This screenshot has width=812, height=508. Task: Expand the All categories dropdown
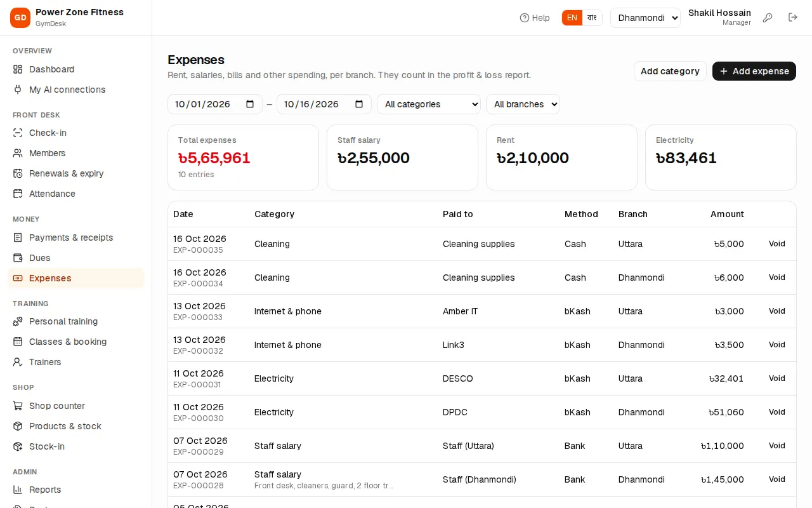click(429, 104)
